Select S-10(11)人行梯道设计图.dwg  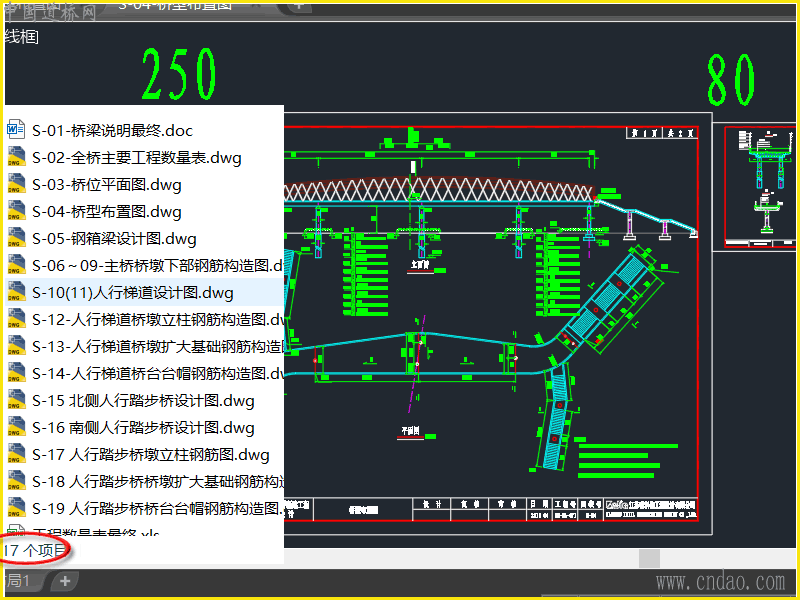pyautogui.click(x=133, y=293)
